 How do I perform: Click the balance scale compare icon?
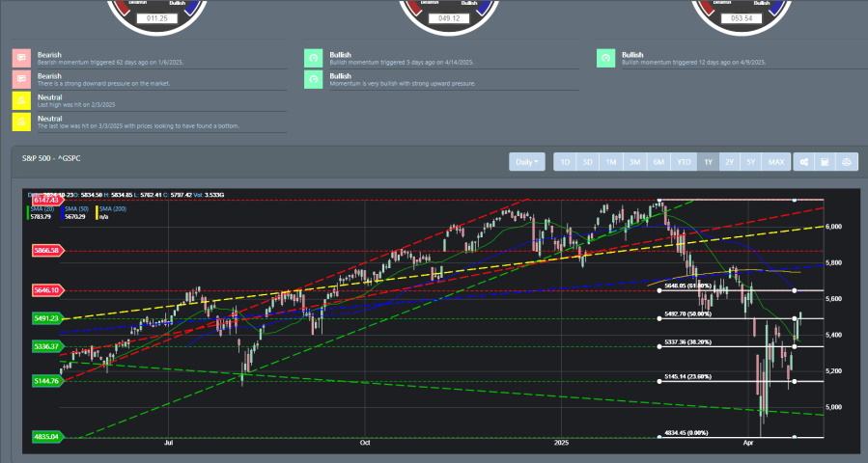(x=847, y=162)
